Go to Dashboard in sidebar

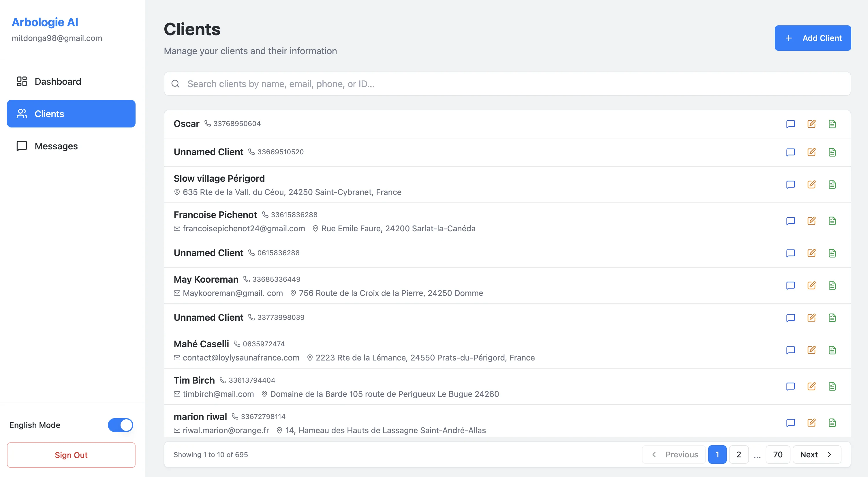tap(58, 82)
